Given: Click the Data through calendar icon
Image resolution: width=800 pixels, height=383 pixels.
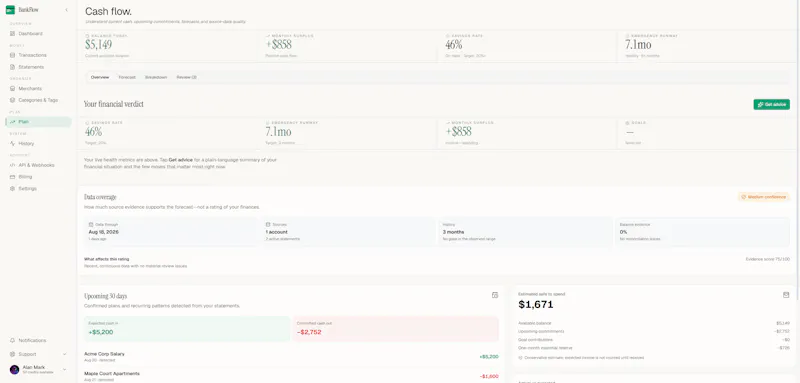Looking at the screenshot, I should coord(91,224).
